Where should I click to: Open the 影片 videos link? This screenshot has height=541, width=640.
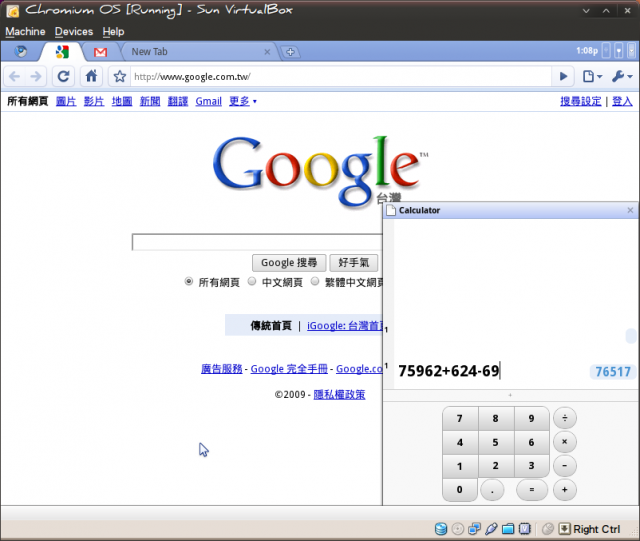[x=94, y=101]
